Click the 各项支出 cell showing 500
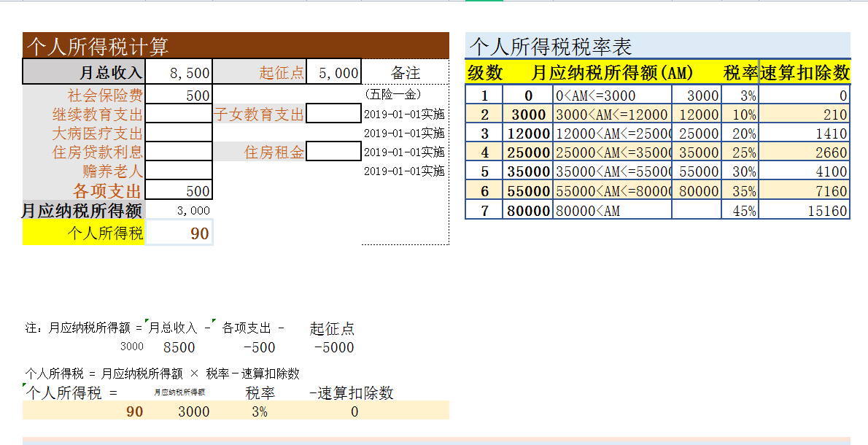Screen dimensions: 868x445 coord(180,190)
